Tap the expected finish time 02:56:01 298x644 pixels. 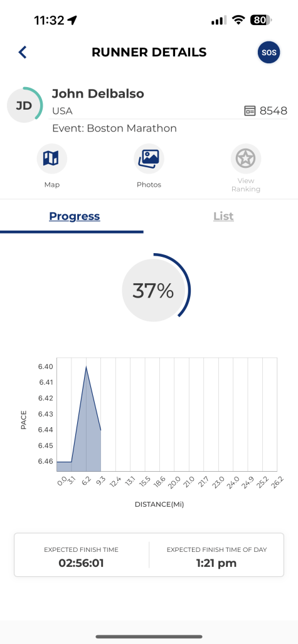(x=81, y=563)
